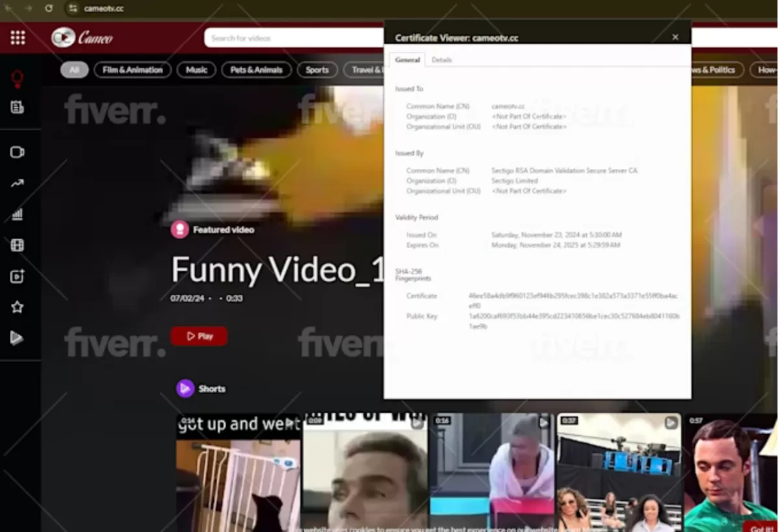
Task: Click 'Sectigo RSA Domain Validation Secure Server CA'
Action: pyautogui.click(x=564, y=170)
